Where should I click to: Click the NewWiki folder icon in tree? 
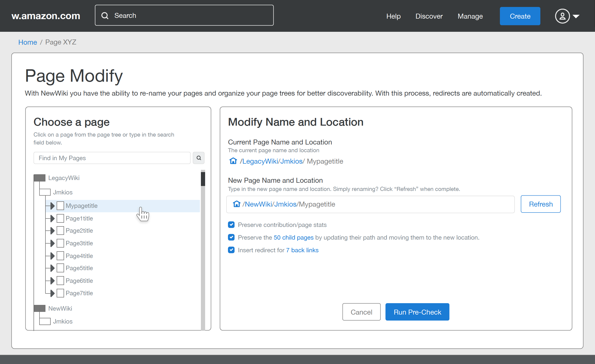click(39, 308)
